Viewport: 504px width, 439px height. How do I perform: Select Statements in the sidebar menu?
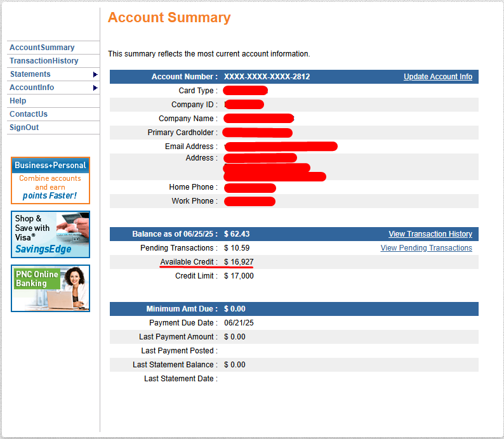(x=30, y=74)
